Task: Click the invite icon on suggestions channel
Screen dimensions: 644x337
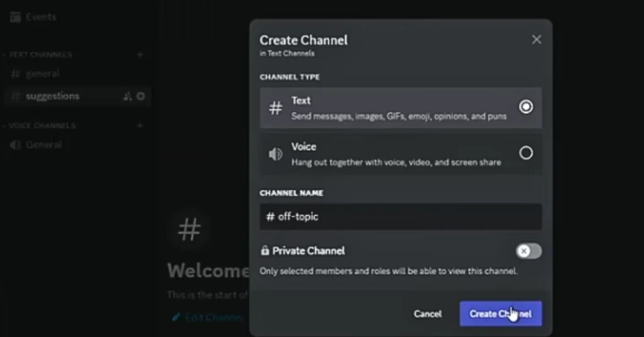Action: click(x=127, y=96)
